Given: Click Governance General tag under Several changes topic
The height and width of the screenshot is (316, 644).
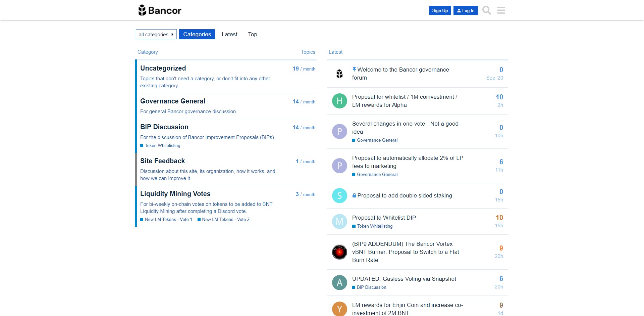Looking at the screenshot, I should (375, 140).
